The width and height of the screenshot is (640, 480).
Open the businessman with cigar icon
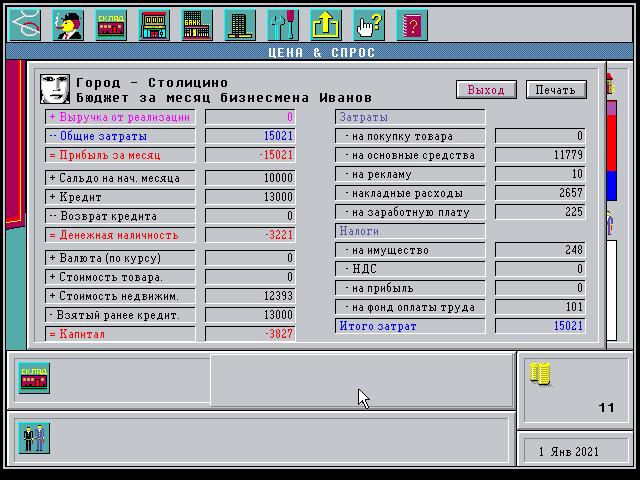(68, 25)
